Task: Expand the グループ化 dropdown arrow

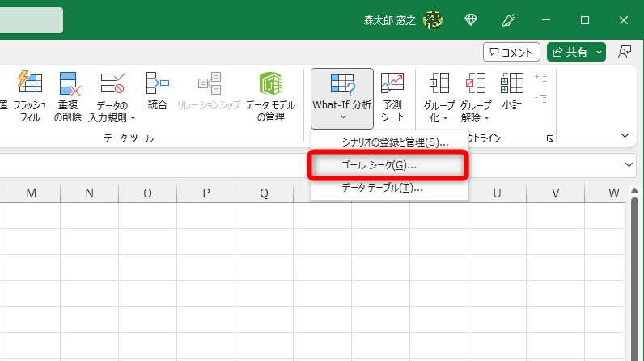Action: point(445,118)
